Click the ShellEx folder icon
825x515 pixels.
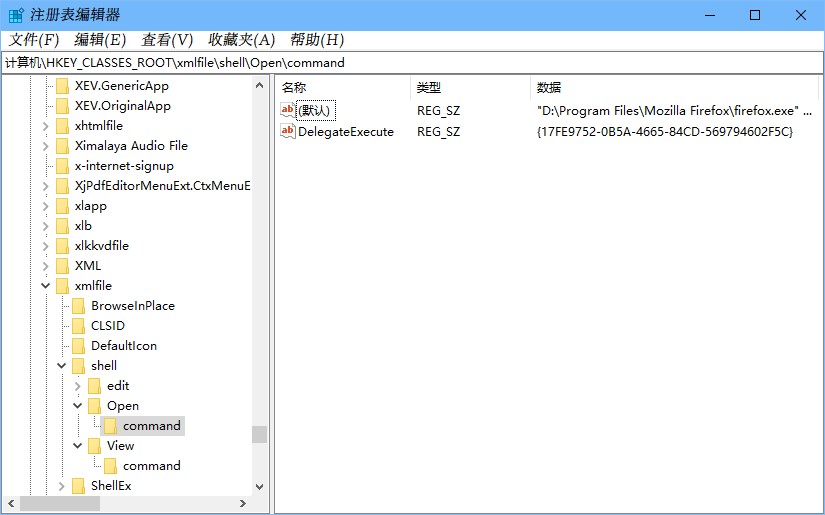pyautogui.click(x=78, y=486)
